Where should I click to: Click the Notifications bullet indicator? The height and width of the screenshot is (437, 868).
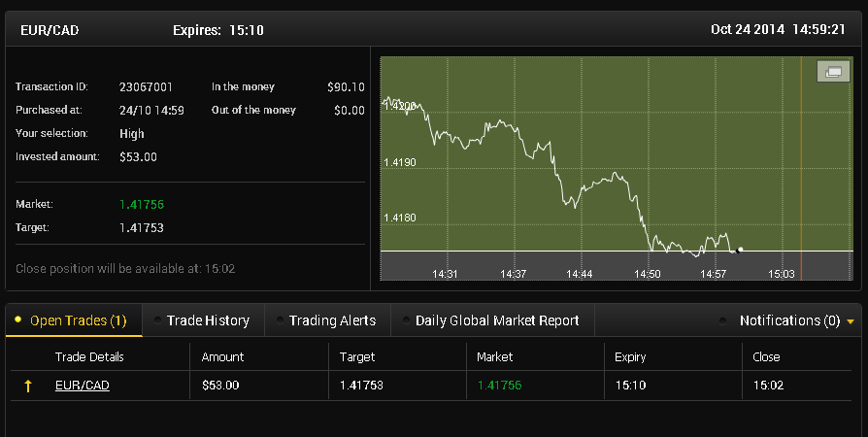pyautogui.click(x=722, y=320)
